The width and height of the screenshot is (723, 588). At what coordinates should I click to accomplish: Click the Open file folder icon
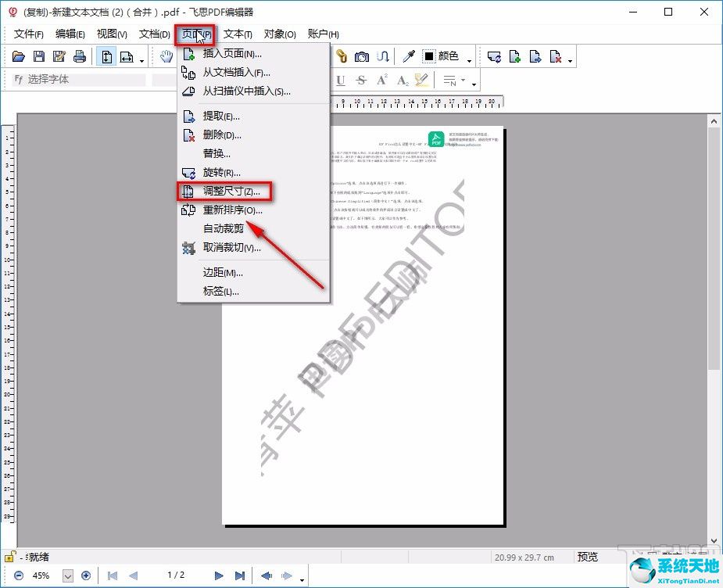[18, 56]
